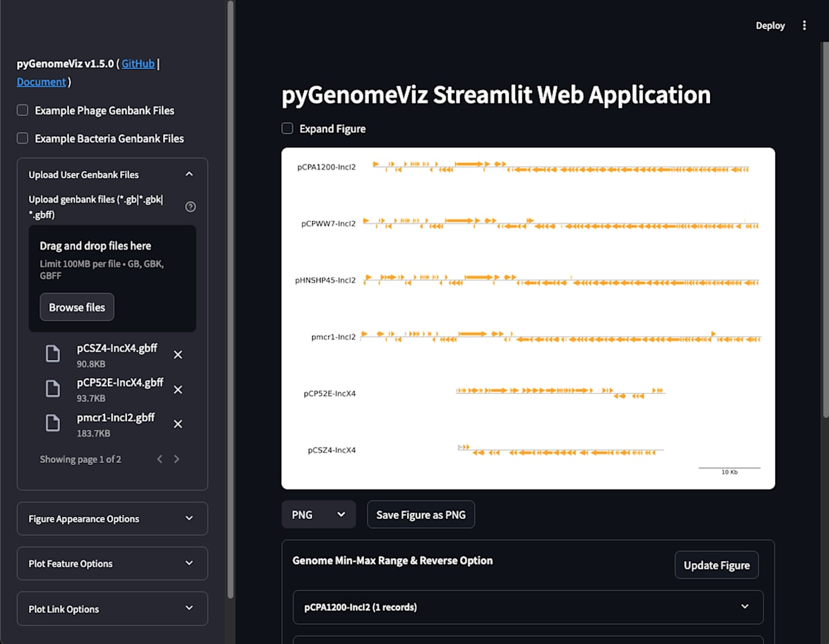Click the file icon beside pmcr1-IncI2.gbff
The width and height of the screenshot is (829, 644).
(x=53, y=423)
